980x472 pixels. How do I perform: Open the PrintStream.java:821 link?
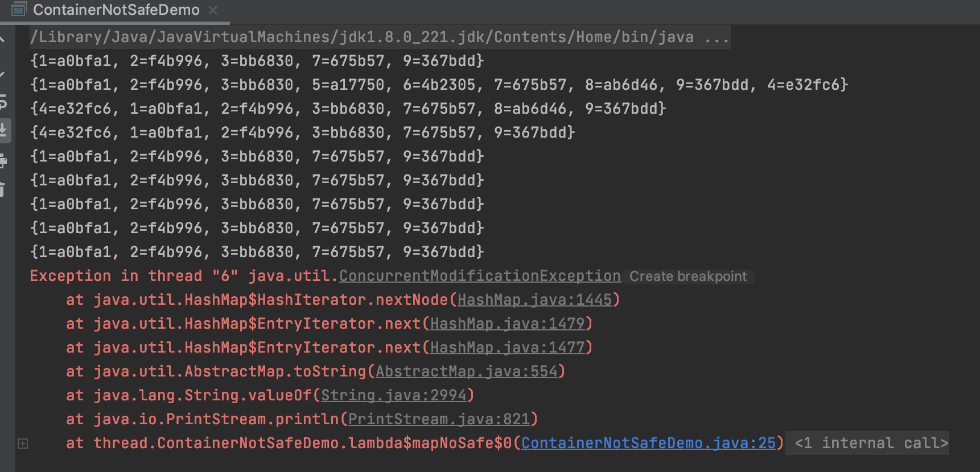coord(439,419)
